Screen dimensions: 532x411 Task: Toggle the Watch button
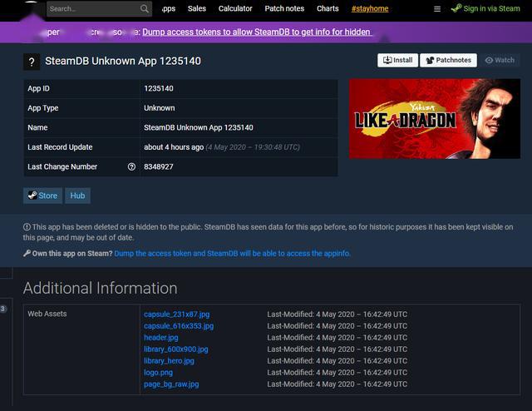tap(500, 60)
